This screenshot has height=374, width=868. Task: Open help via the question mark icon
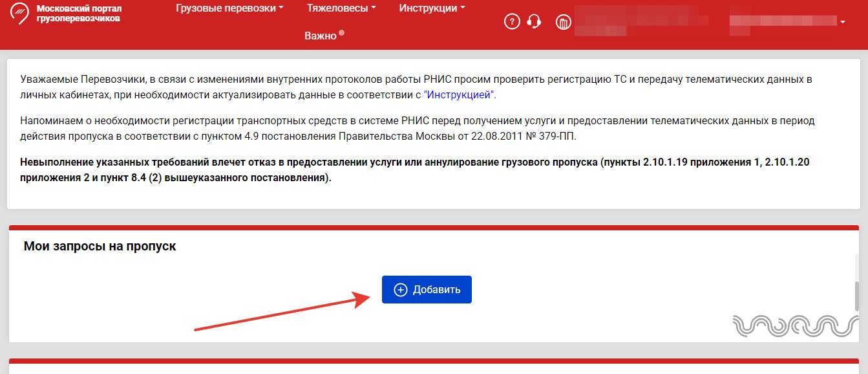512,22
